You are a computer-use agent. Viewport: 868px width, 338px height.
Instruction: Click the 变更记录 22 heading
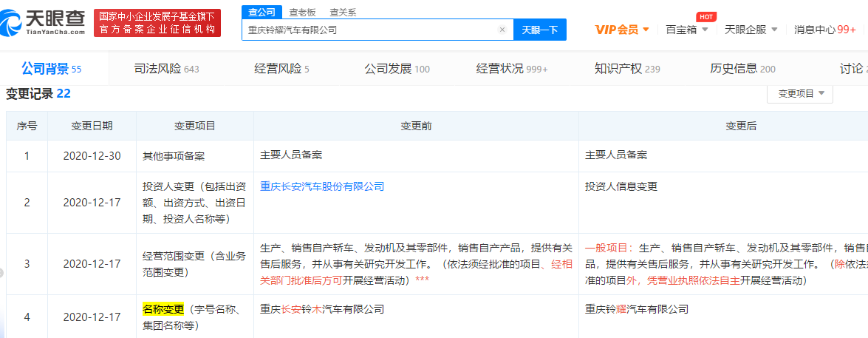coord(38,94)
